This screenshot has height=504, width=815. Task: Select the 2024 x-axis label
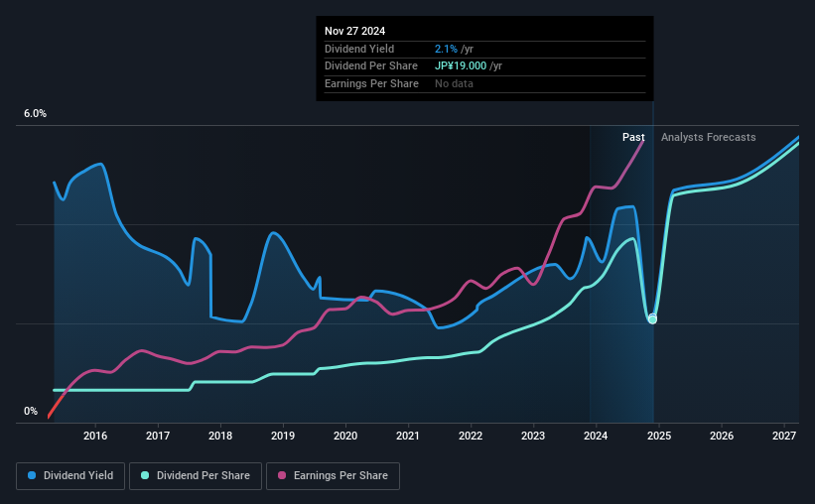click(x=596, y=436)
